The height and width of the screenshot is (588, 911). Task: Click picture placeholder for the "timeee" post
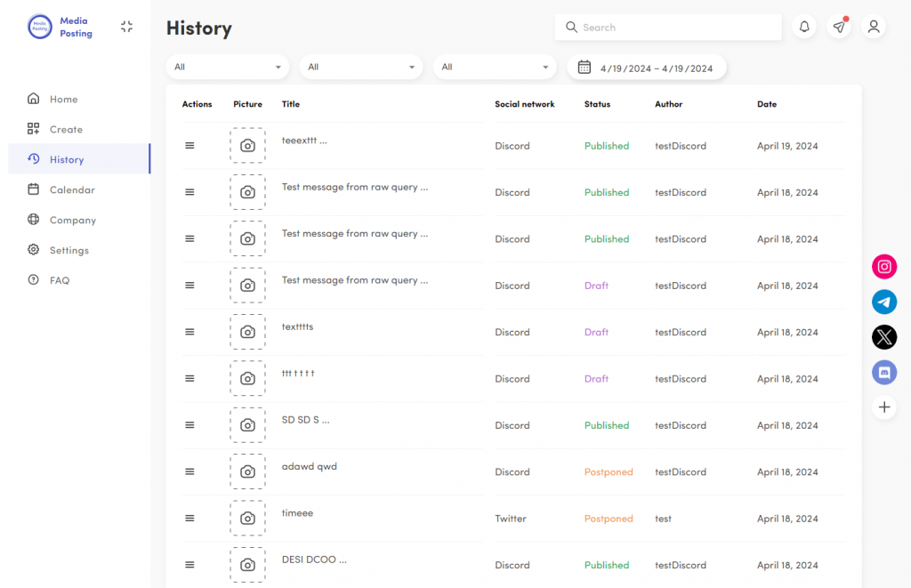[x=247, y=518]
